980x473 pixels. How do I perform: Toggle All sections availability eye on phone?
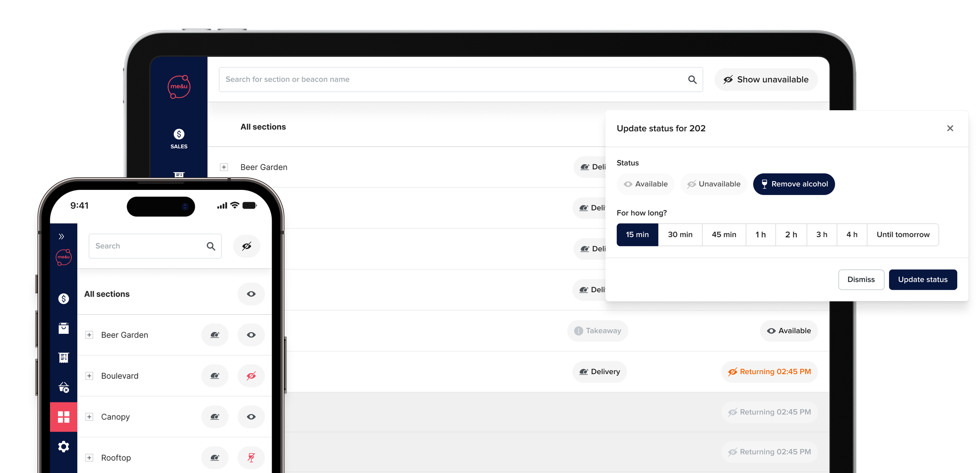point(251,294)
